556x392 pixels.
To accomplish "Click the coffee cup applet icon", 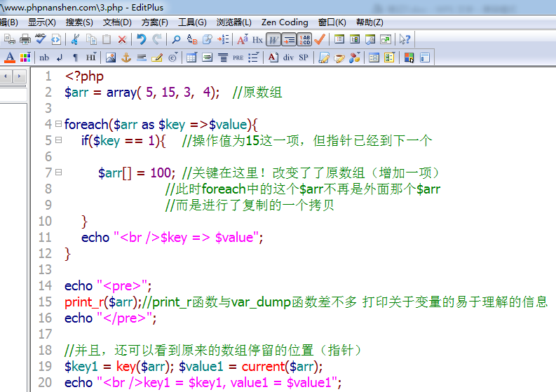I will click(339, 58).
